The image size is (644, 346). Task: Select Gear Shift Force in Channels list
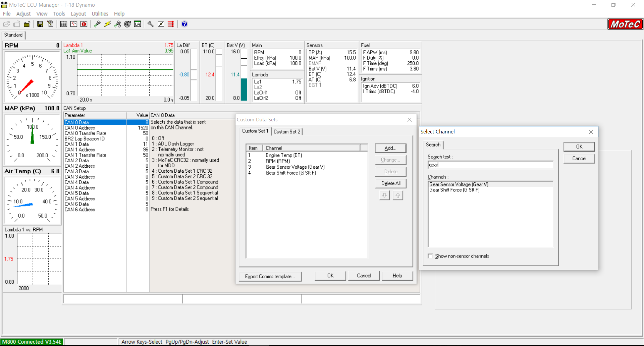coord(454,190)
